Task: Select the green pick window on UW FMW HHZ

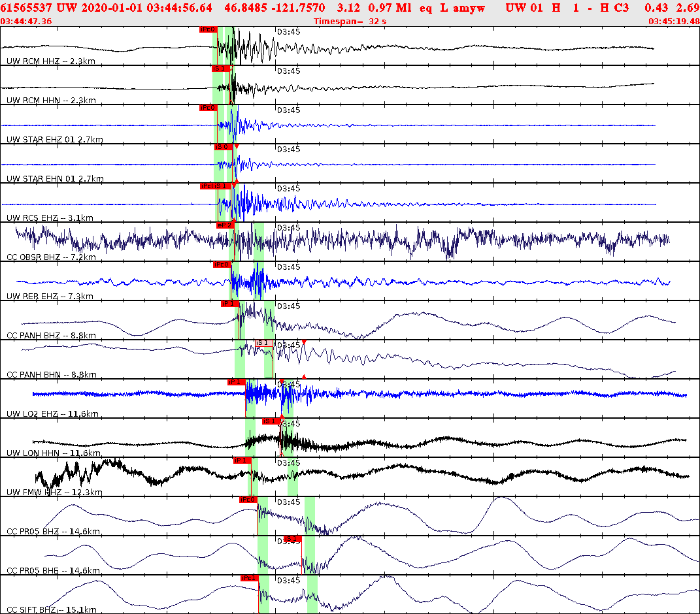Action: pyautogui.click(x=252, y=476)
